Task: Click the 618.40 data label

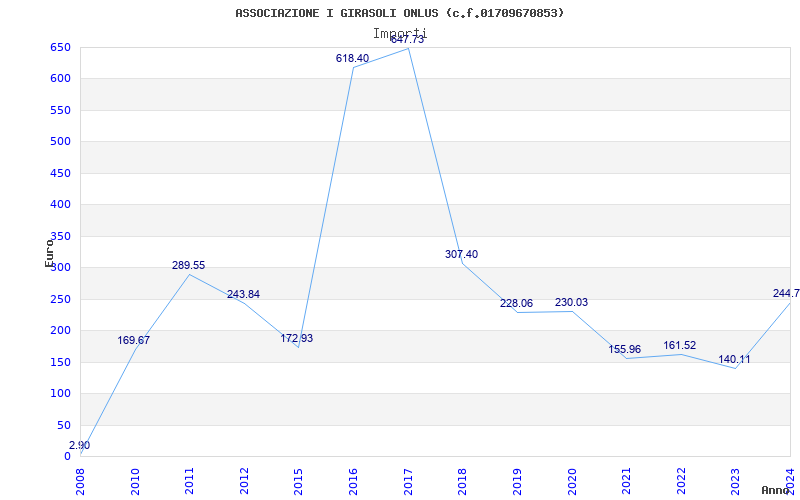Action: [x=352, y=58]
